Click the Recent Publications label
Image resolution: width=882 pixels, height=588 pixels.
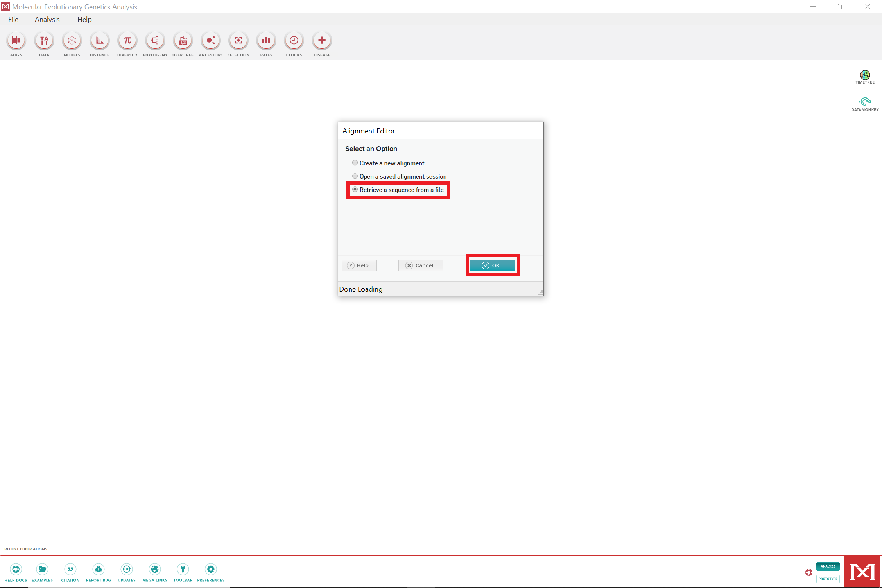[x=26, y=549]
